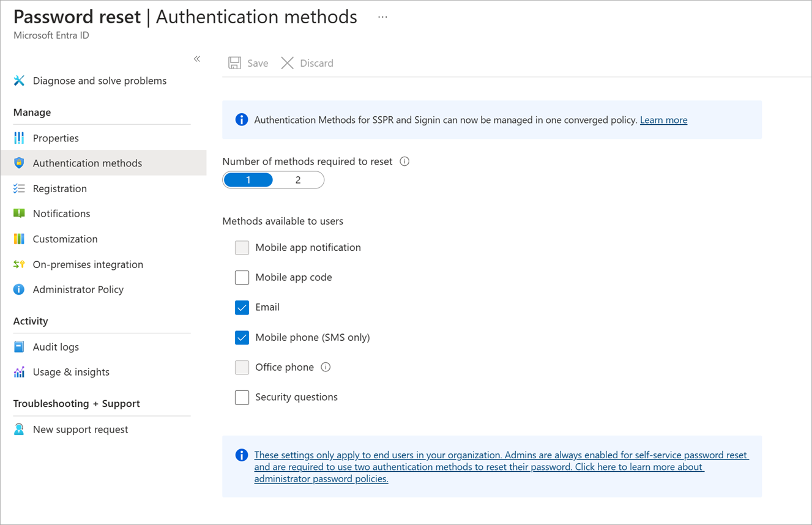812x525 pixels.
Task: Click info icon in the converged policy banner
Action: click(242, 120)
